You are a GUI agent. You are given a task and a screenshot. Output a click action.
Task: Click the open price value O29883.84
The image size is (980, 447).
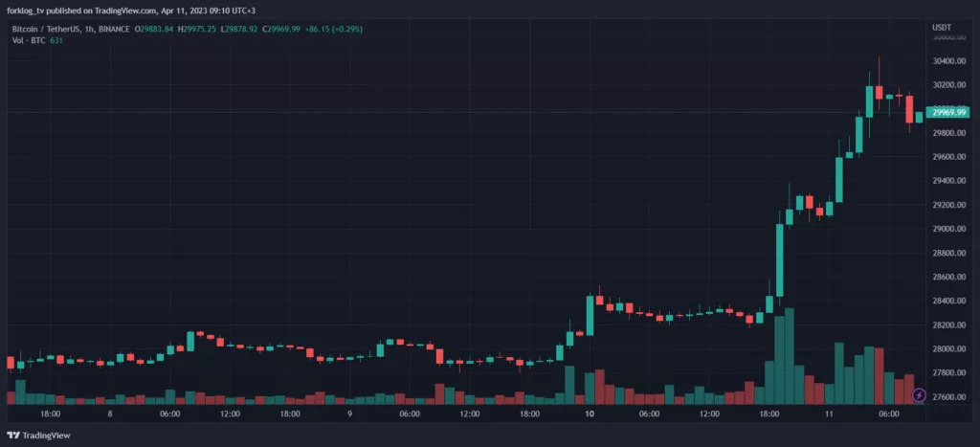155,30
